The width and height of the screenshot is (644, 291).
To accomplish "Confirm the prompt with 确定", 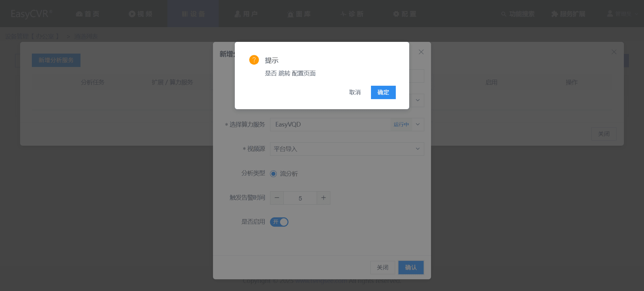I will click(383, 92).
